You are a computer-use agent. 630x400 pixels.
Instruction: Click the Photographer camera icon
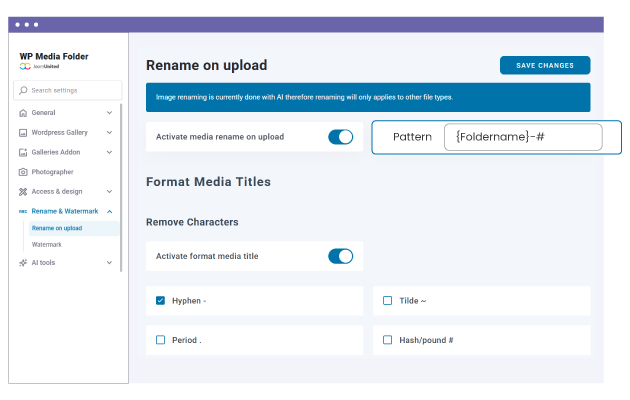23,172
